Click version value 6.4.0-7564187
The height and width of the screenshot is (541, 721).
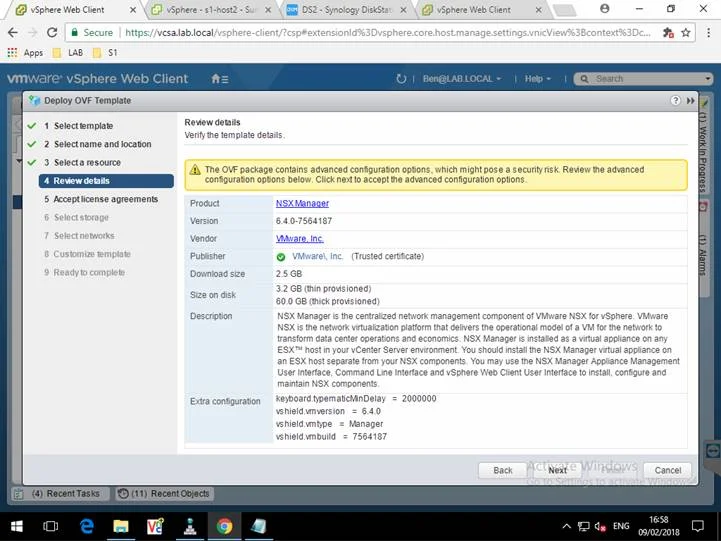[x=303, y=221]
